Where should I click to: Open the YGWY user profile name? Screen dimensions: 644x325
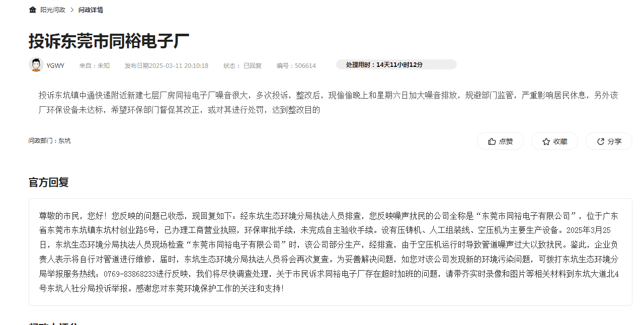55,65
